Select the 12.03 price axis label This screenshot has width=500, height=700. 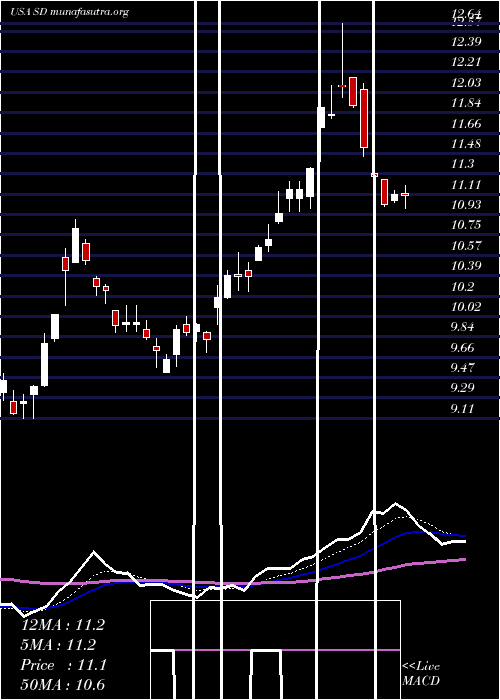(x=466, y=83)
